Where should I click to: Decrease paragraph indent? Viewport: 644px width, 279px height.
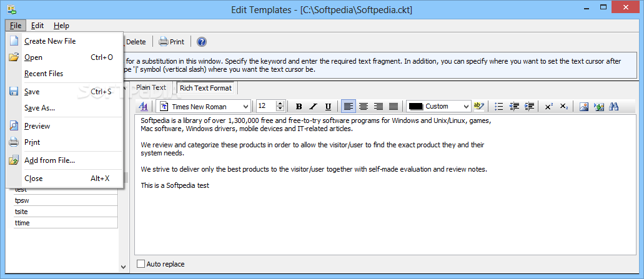click(514, 107)
